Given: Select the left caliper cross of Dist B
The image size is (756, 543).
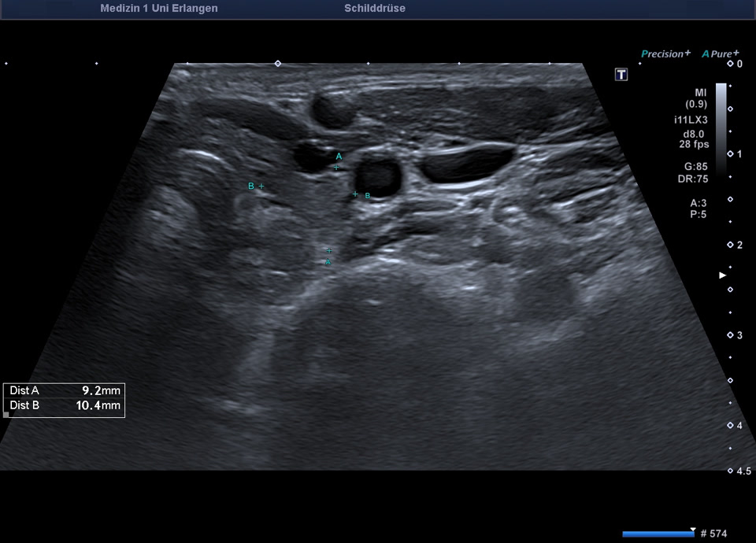Looking at the screenshot, I should pos(261,187).
